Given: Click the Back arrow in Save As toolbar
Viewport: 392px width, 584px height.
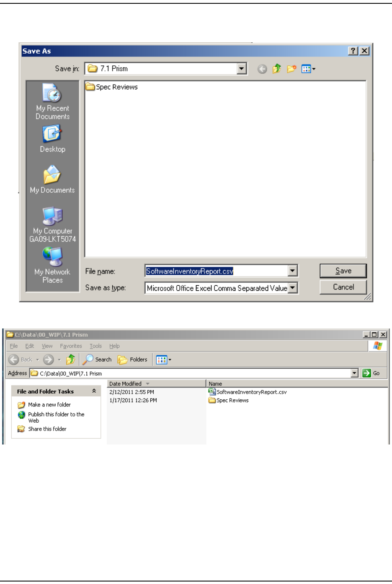Looking at the screenshot, I should (x=262, y=69).
